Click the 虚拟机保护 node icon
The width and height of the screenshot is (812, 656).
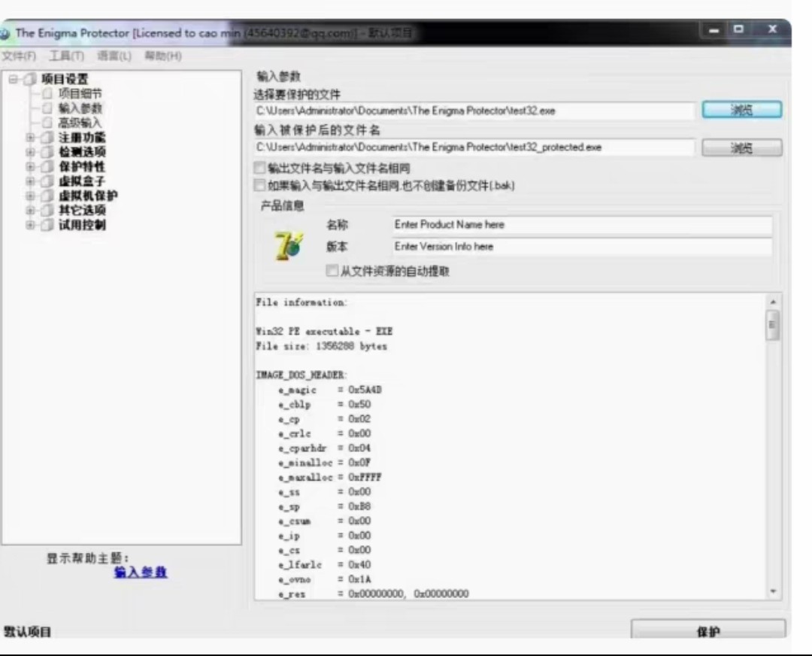(x=47, y=196)
